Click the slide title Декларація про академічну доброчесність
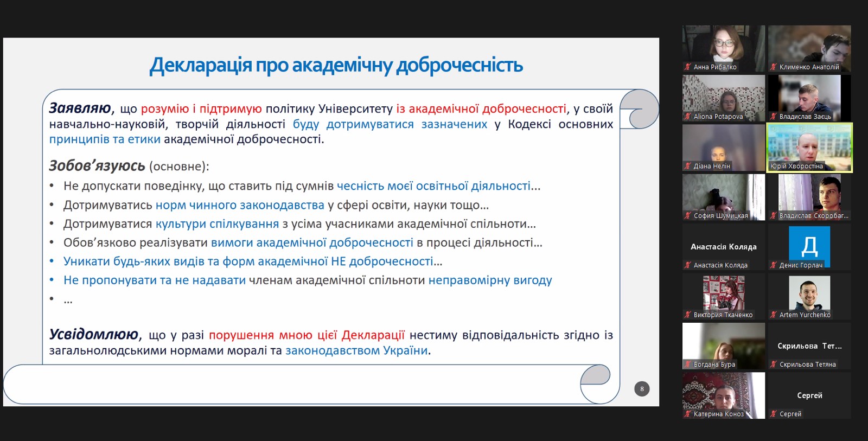 tap(336, 65)
